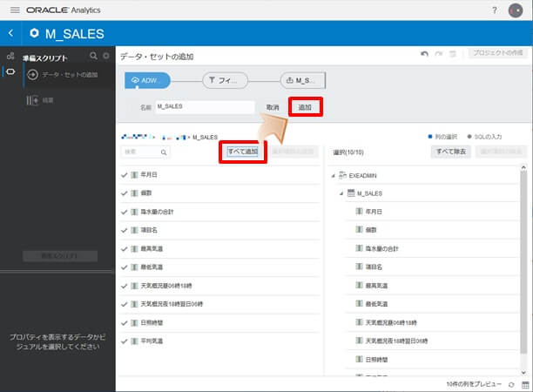Select the SQLの入力 radio option
533x392 pixels.
484,137
